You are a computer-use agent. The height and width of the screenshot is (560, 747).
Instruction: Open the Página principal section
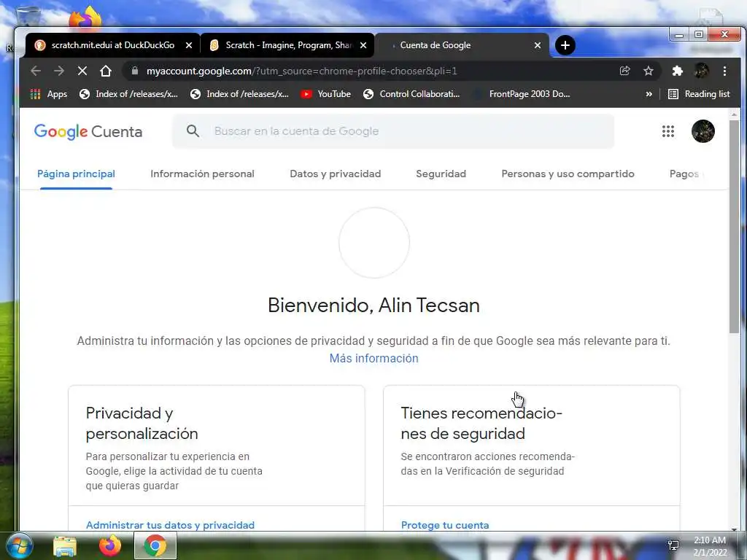click(76, 174)
